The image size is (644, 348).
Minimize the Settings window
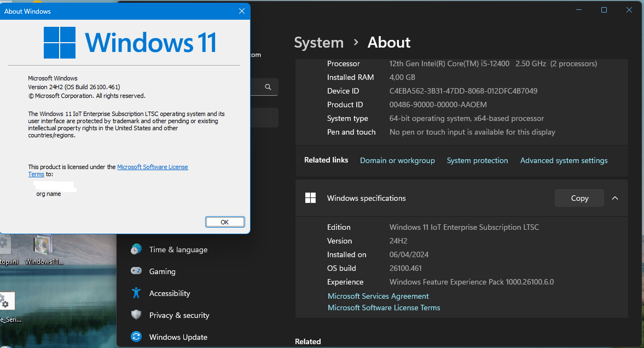tap(579, 10)
